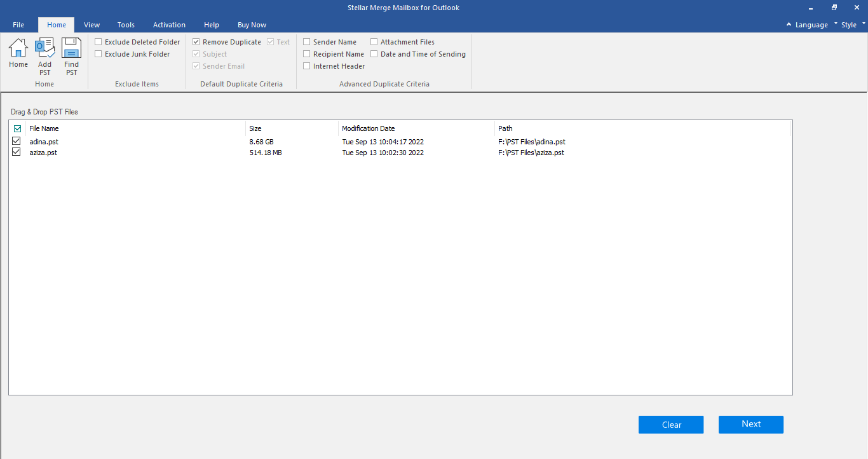Check the Internet Header criterion
Screen dimensions: 868x459
pos(307,66)
